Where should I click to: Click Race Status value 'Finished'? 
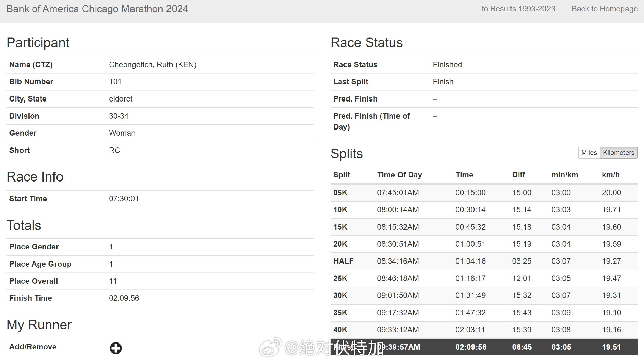447,65
